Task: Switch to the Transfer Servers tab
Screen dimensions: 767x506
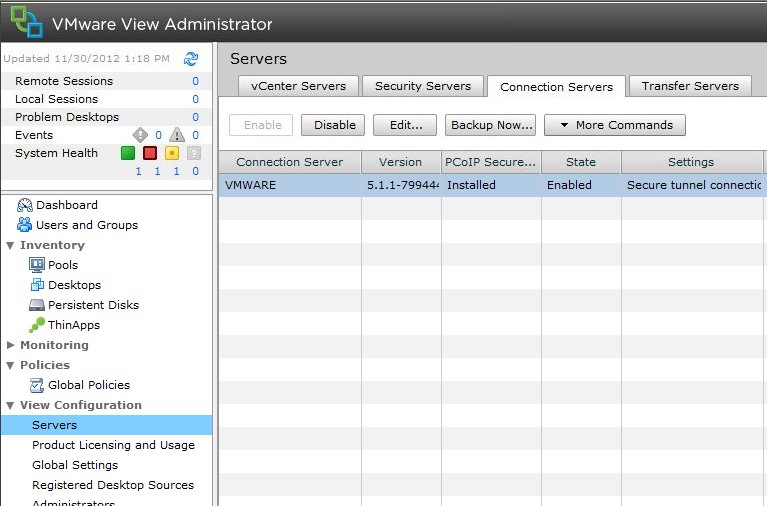Action: [690, 86]
